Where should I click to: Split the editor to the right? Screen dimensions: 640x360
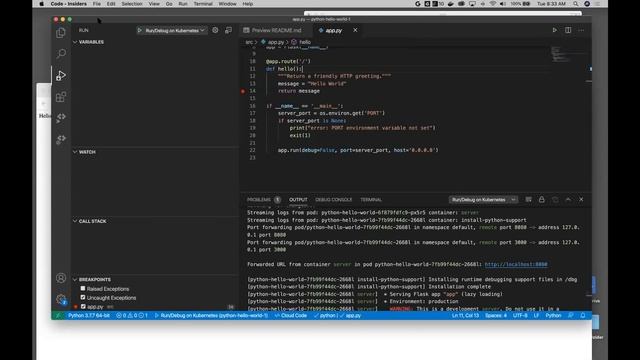pyautogui.click(x=568, y=30)
